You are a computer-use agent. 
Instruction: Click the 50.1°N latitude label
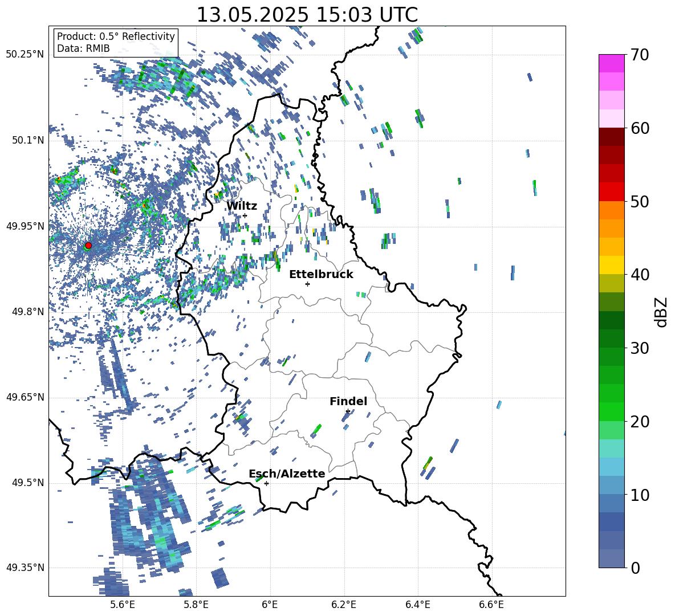pos(27,141)
